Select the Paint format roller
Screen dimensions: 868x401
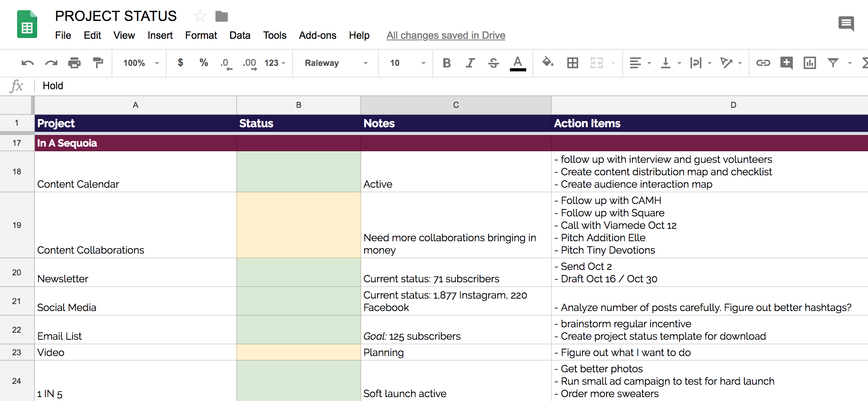pyautogui.click(x=98, y=63)
